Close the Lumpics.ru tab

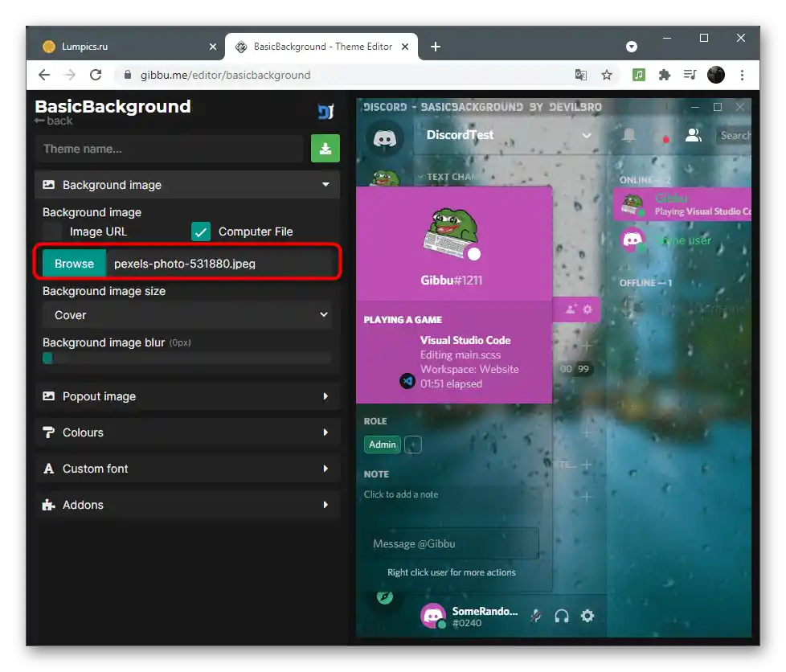pyautogui.click(x=212, y=47)
